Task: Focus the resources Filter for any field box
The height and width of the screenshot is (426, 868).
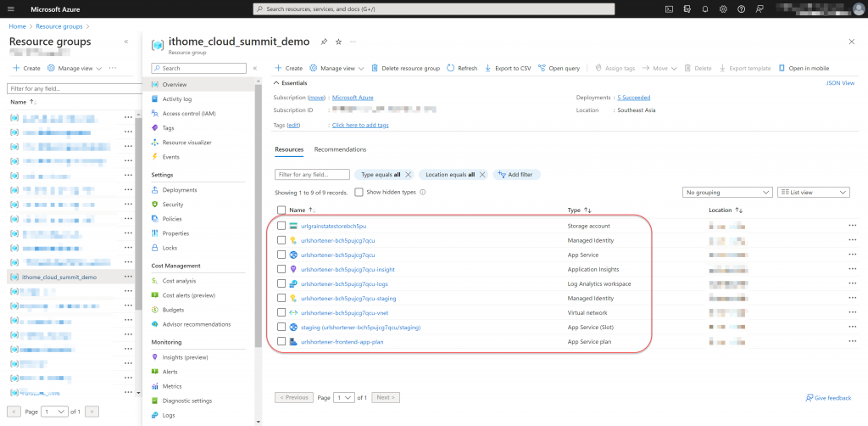Action: pos(312,175)
